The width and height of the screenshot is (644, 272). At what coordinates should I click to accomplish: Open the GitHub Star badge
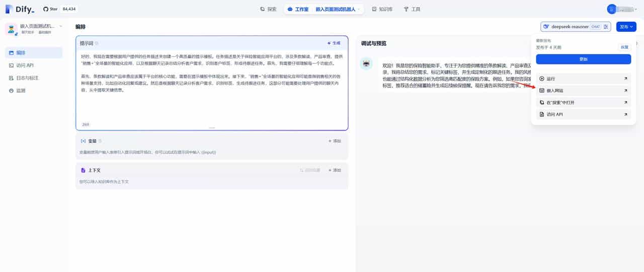(59, 9)
